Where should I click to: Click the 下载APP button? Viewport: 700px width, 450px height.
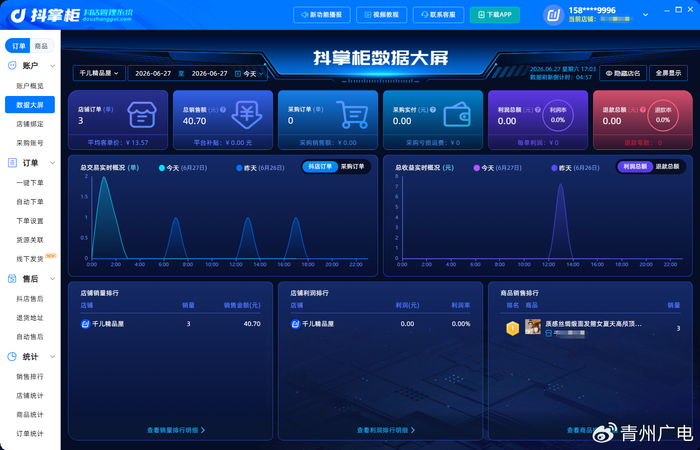495,15
